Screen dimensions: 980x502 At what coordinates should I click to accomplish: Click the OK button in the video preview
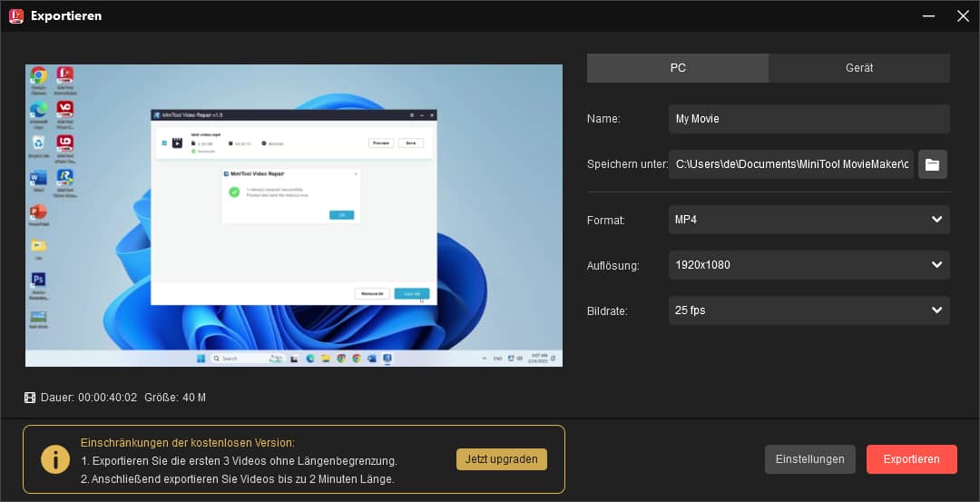click(x=341, y=215)
